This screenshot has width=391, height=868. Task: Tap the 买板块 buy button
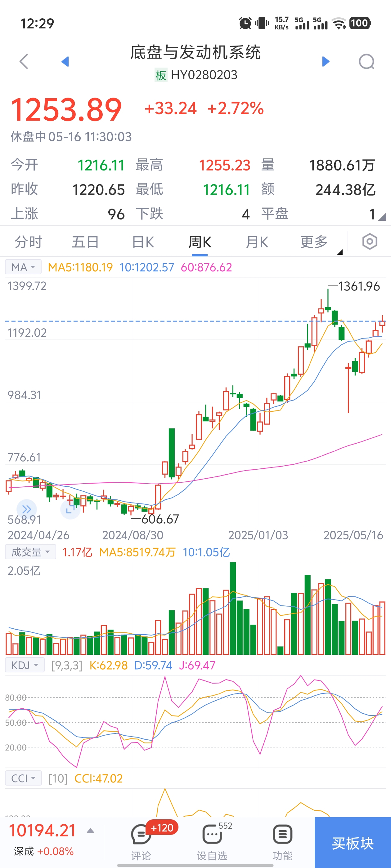pyautogui.click(x=353, y=842)
